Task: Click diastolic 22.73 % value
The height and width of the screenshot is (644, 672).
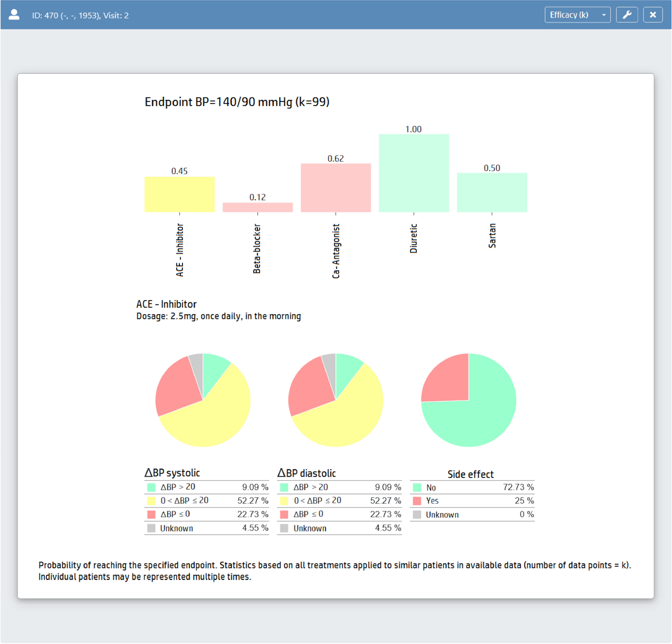Action: pyautogui.click(x=385, y=514)
